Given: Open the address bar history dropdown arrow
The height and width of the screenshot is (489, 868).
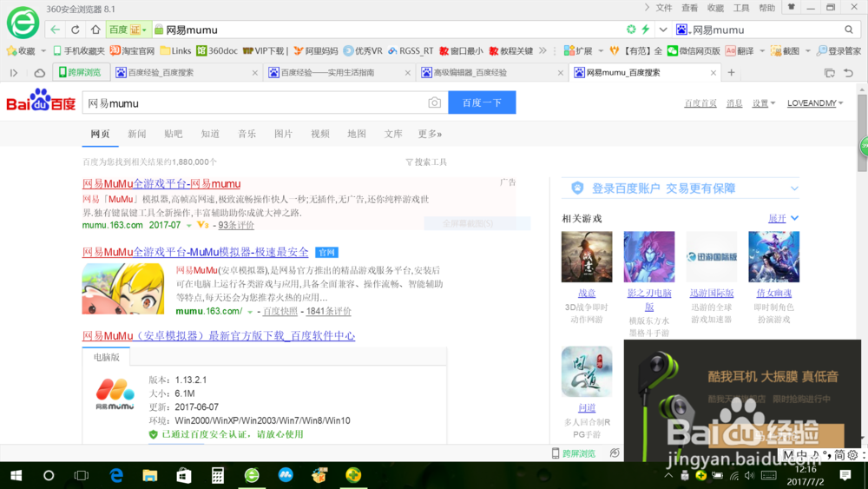Looking at the screenshot, I should coord(663,30).
